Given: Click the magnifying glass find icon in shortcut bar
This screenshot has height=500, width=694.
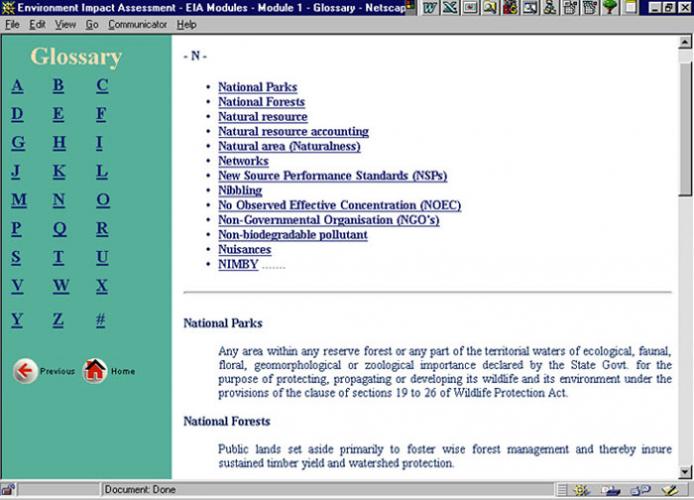Looking at the screenshot, I should [x=490, y=7].
